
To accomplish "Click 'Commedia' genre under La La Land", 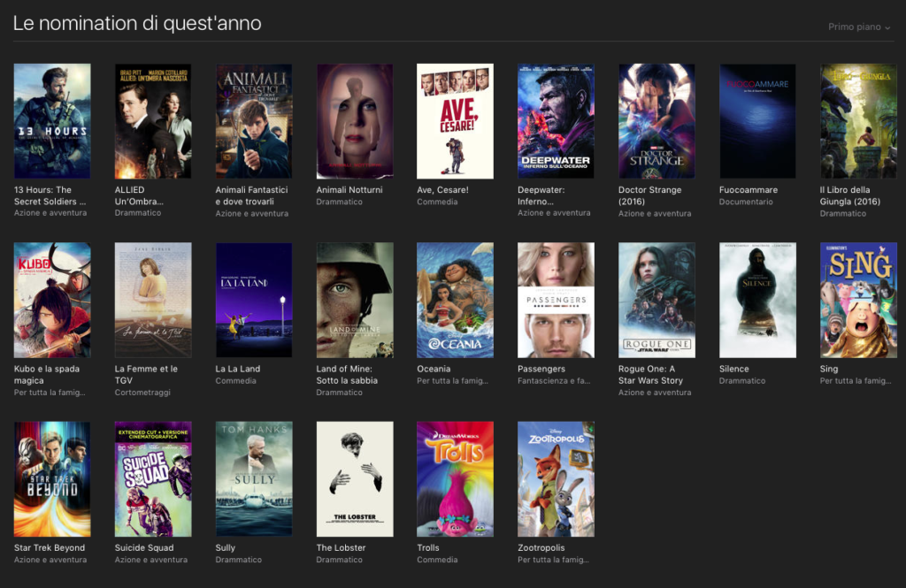I will [x=235, y=380].
